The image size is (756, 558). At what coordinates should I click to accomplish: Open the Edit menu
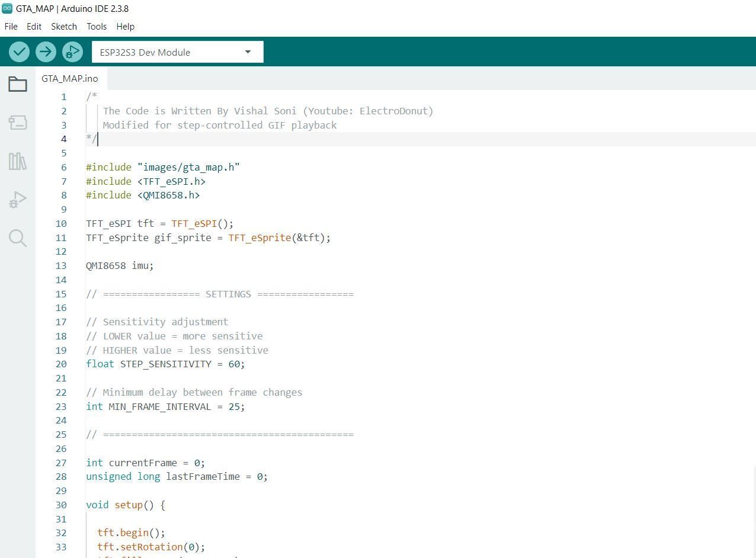[34, 27]
